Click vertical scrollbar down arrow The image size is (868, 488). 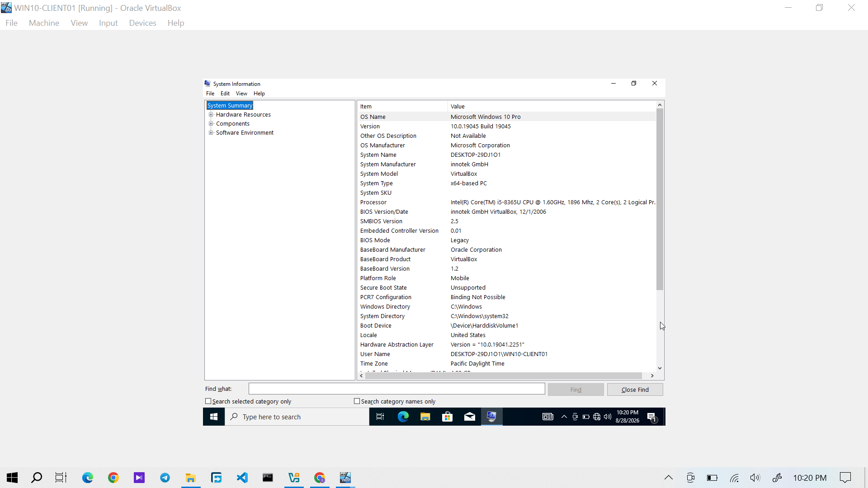660,368
